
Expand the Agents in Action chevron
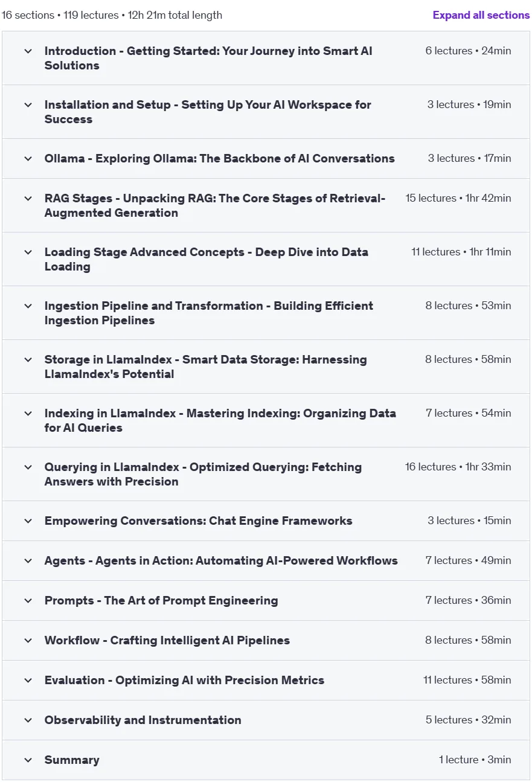coord(28,561)
